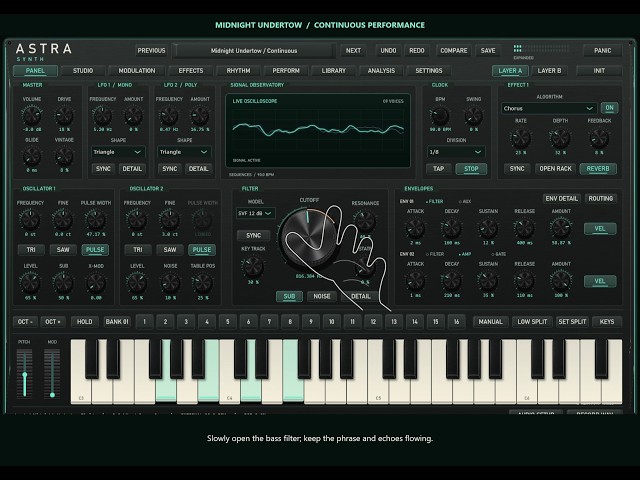Toggle the Effect 1 ON switch
The height and width of the screenshot is (480, 640).
pos(609,108)
